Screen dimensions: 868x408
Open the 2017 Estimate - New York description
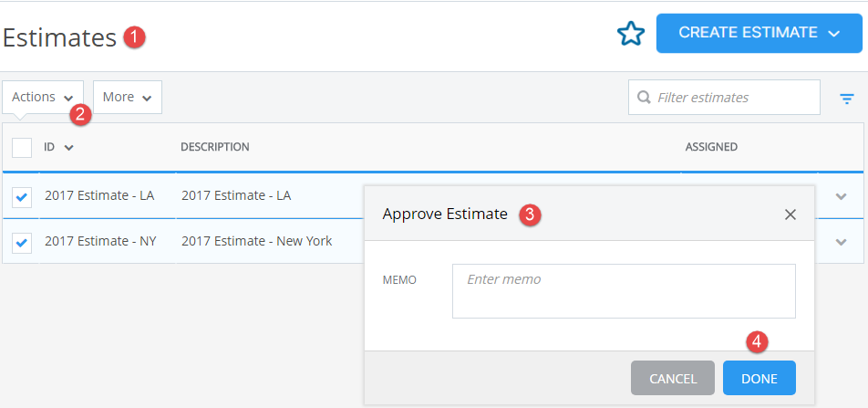257,241
